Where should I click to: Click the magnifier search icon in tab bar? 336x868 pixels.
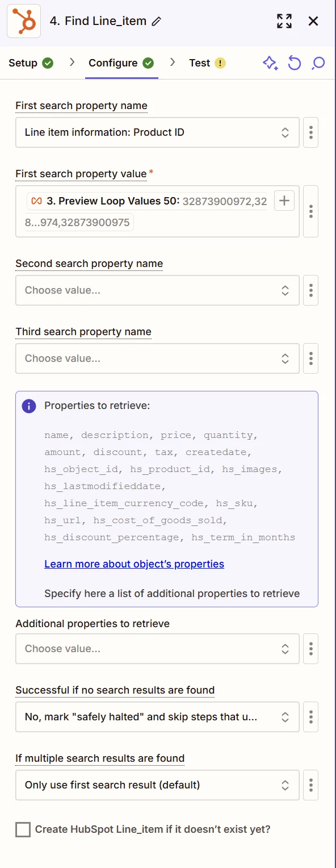point(318,63)
